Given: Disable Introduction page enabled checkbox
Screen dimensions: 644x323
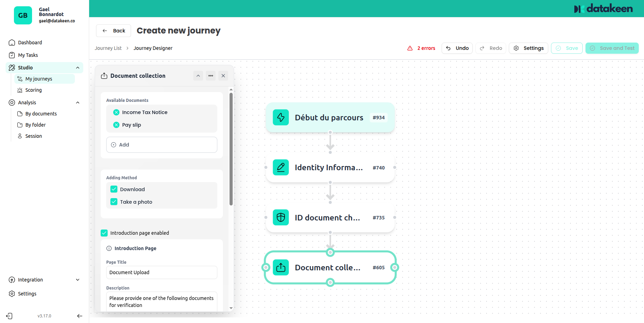Looking at the screenshot, I should point(104,233).
